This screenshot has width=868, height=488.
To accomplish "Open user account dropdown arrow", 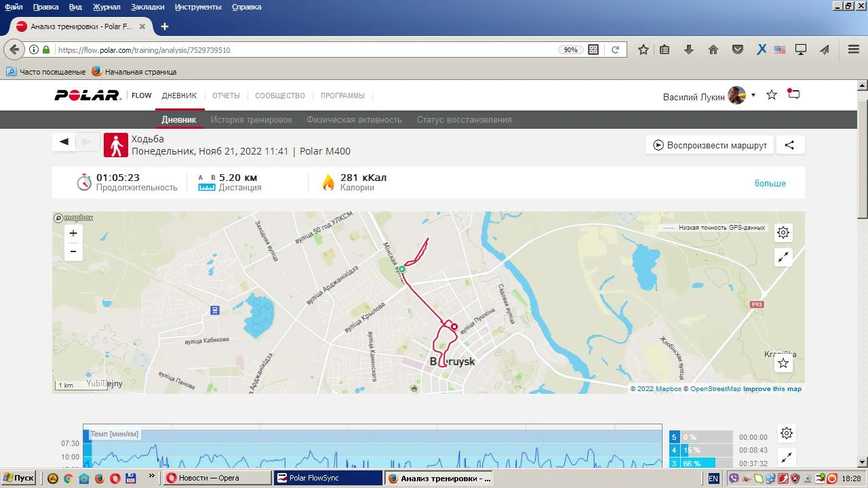I will click(x=753, y=95).
